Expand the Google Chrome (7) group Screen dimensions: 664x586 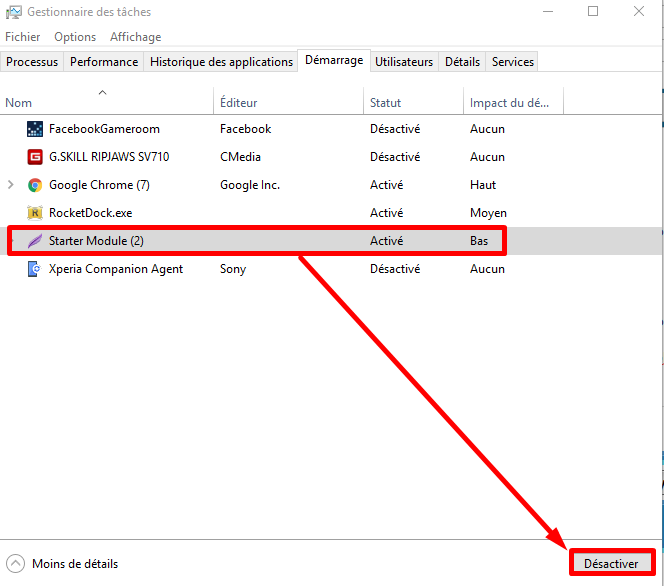[x=11, y=185]
